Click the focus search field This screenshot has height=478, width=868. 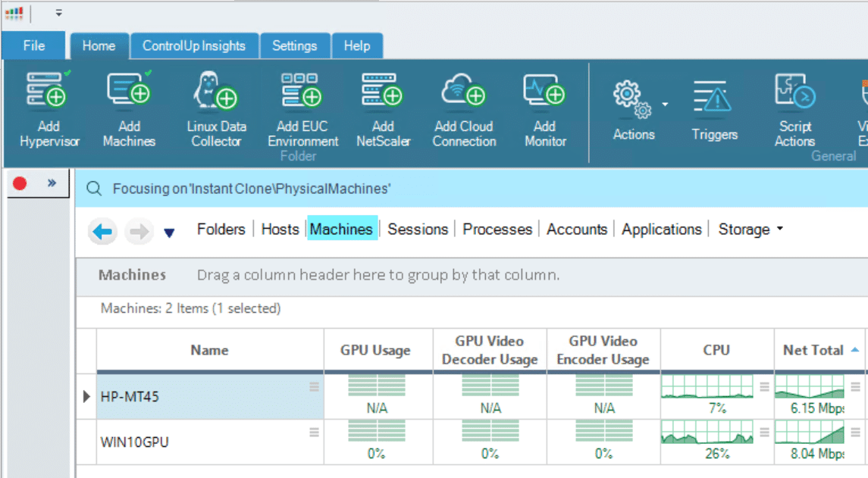click(x=472, y=189)
